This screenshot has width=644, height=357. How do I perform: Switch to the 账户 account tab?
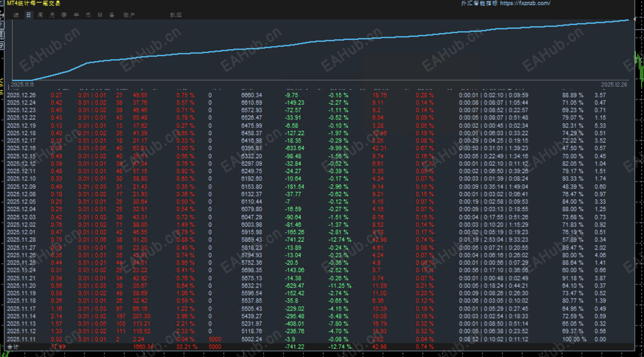coord(129,15)
